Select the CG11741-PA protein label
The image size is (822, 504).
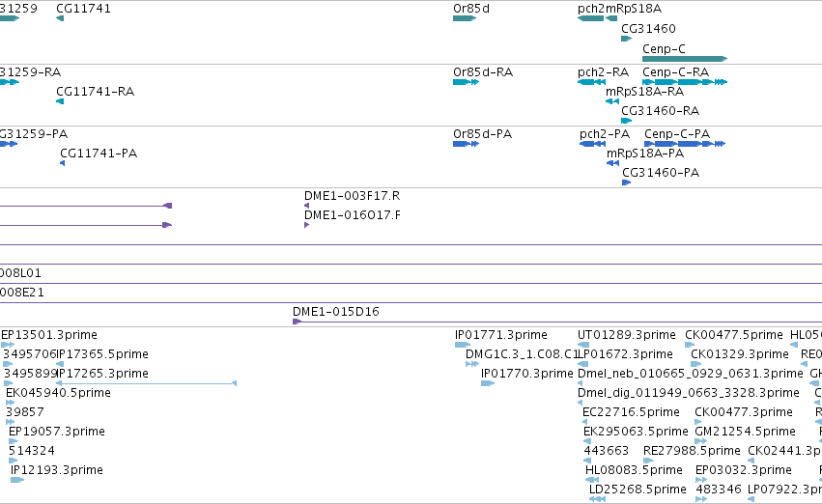coord(99,153)
